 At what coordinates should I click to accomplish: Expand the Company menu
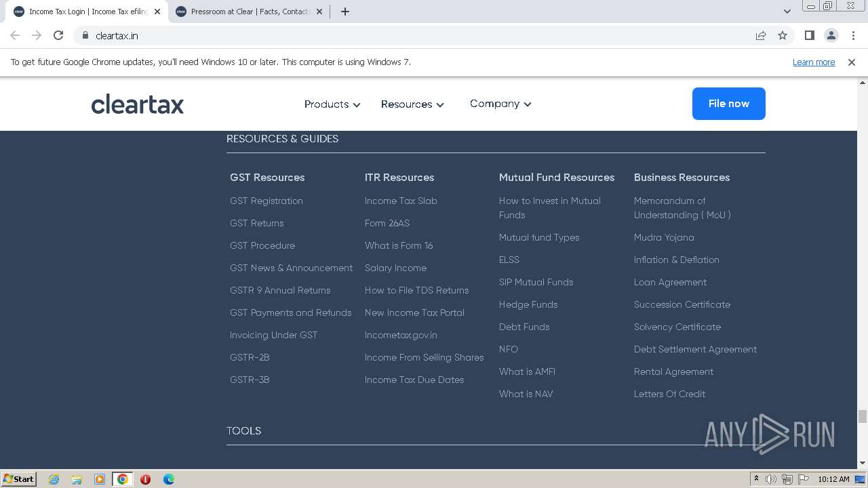pos(500,104)
